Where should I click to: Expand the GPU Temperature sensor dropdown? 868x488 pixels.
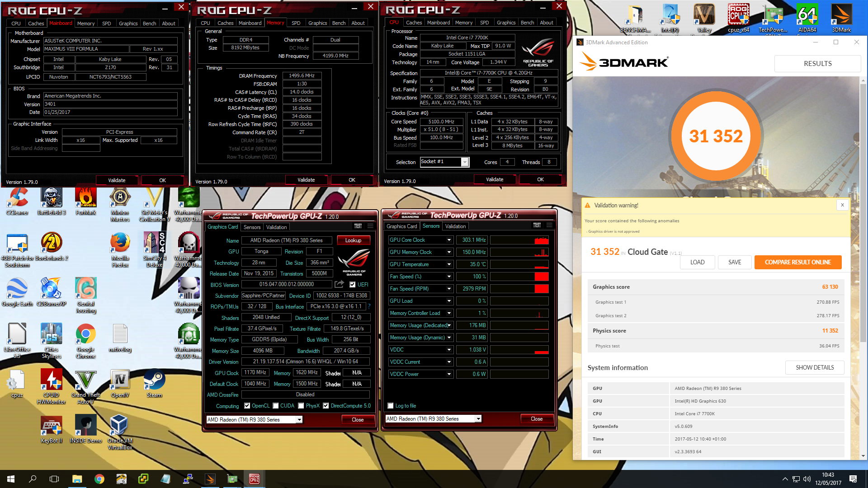tap(449, 264)
